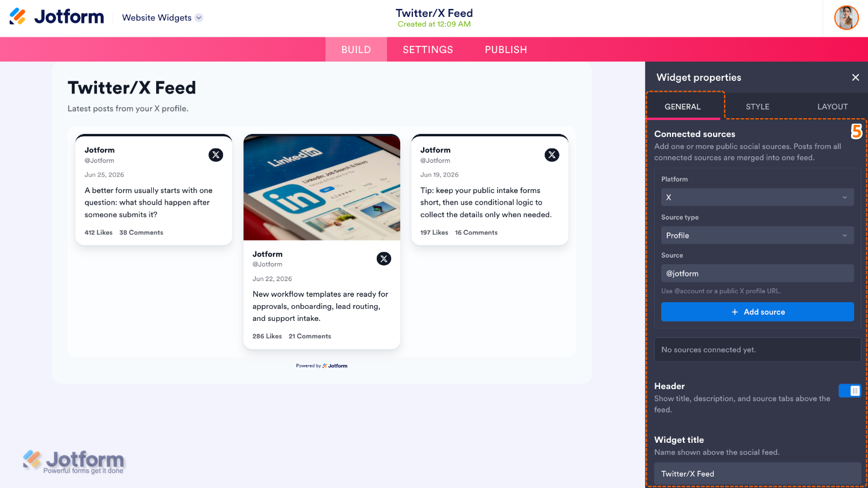Select the STYLE properties tab
The width and height of the screenshot is (868, 488).
pos(758,107)
